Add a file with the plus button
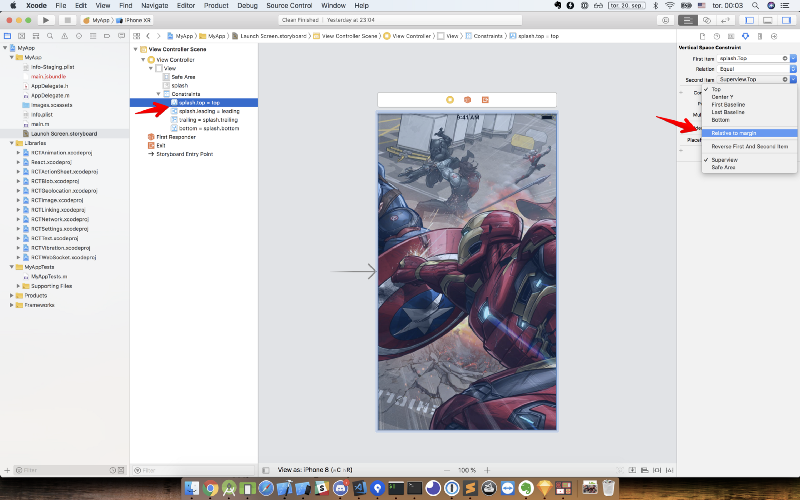Screen dimensions: 800x500 tap(7, 470)
